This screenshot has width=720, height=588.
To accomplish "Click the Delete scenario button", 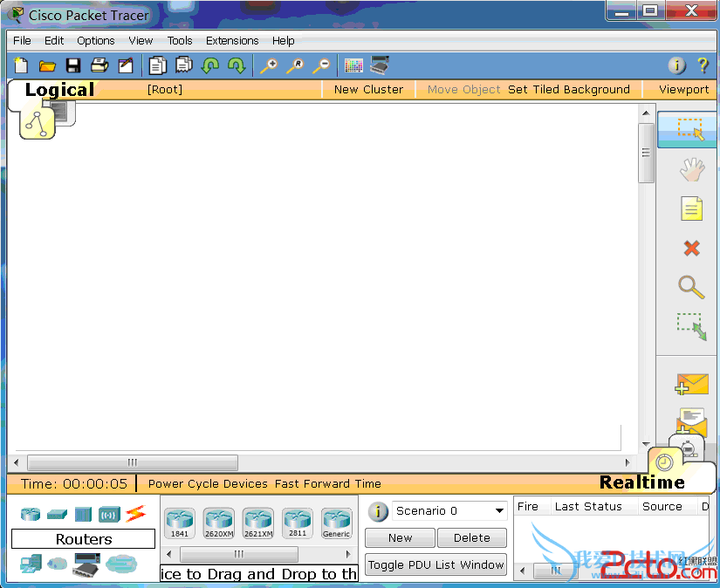I will 472,537.
